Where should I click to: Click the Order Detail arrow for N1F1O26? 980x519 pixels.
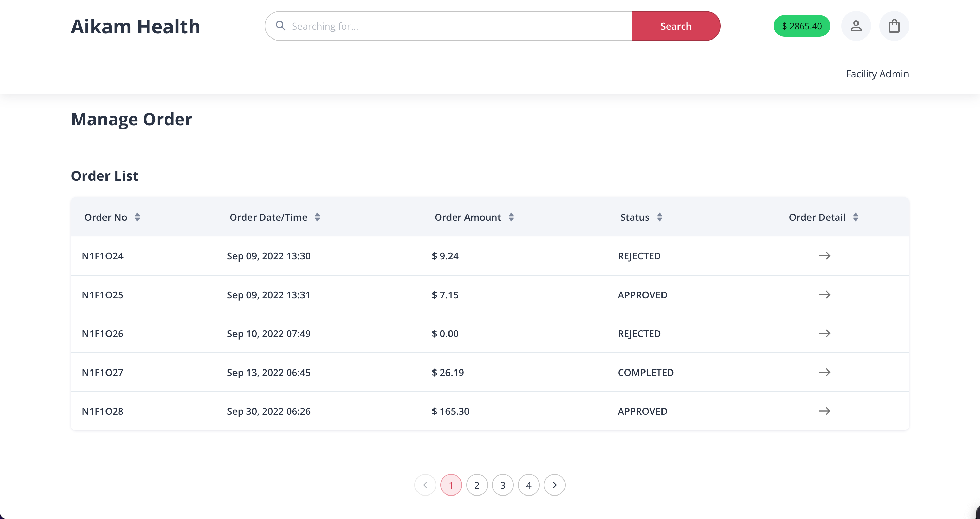pyautogui.click(x=824, y=333)
